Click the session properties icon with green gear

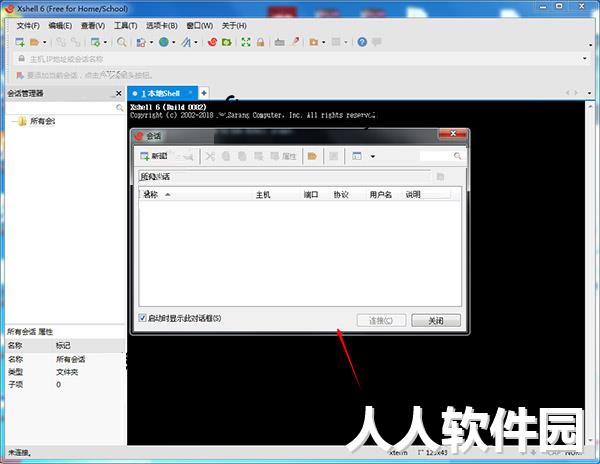click(x=95, y=42)
